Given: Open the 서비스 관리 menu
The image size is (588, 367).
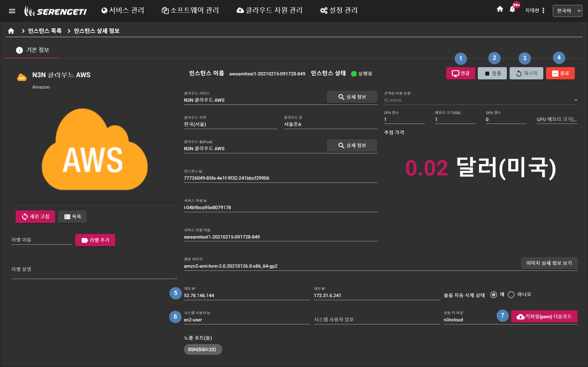Looking at the screenshot, I should pos(123,10).
